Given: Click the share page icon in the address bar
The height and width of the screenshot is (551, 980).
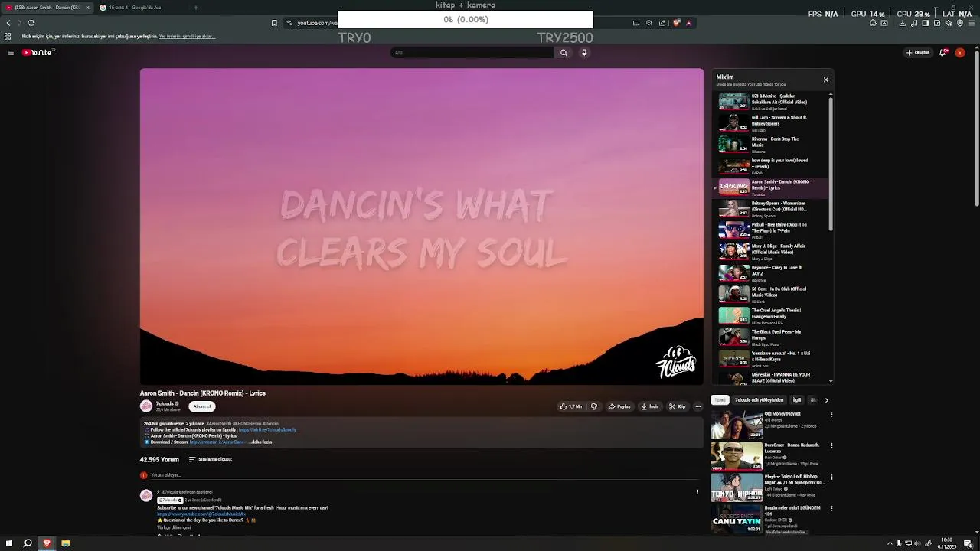Looking at the screenshot, I should click(662, 23).
